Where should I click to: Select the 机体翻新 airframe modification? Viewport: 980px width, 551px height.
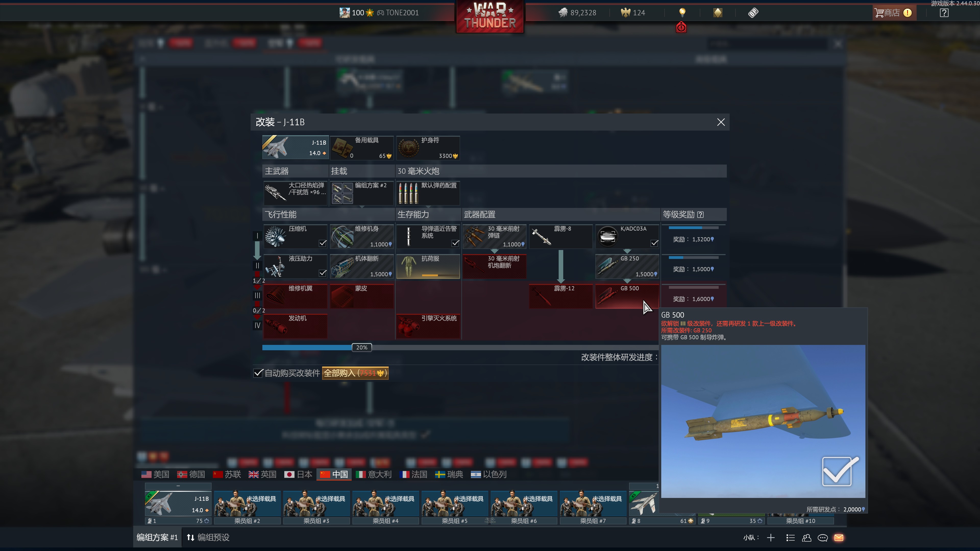(x=362, y=266)
